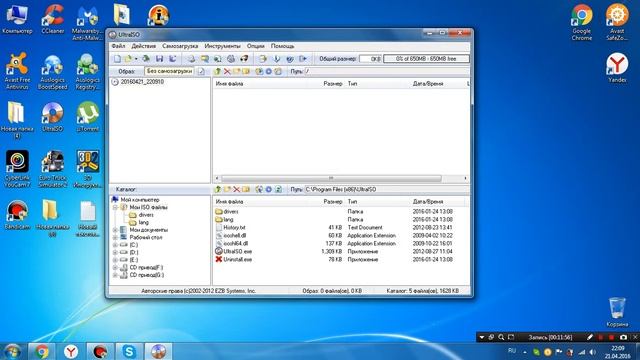Screen dimensions: 640x360
Task: Click the Без самозагрузки boot type button
Action: point(169,71)
